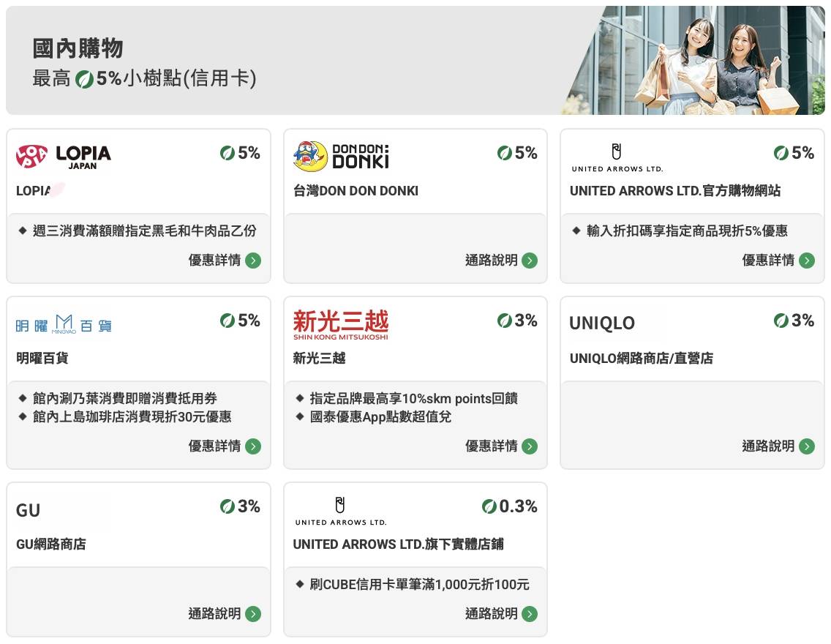The width and height of the screenshot is (831, 644).
Task: Open 通路說明 for GU網路商店
Action: tap(225, 614)
